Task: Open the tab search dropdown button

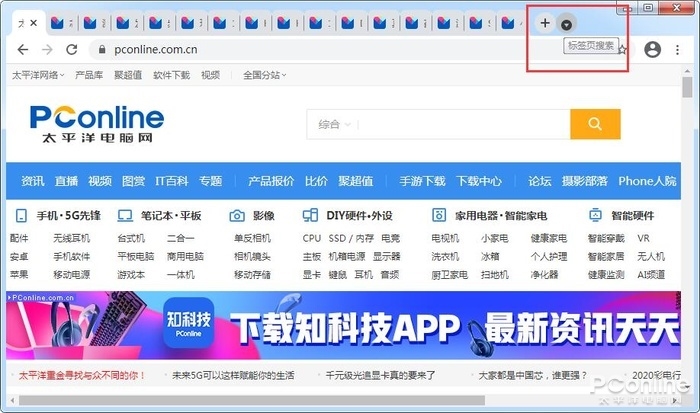Action: click(567, 23)
